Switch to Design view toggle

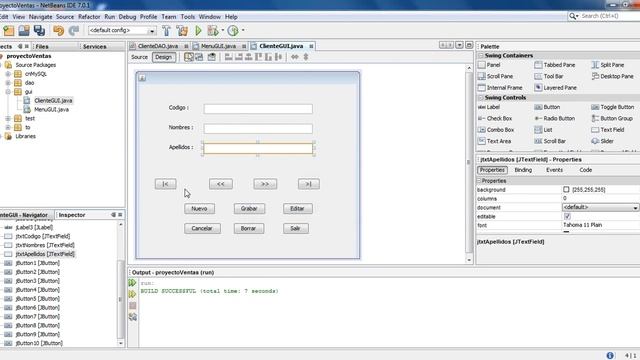click(163, 57)
